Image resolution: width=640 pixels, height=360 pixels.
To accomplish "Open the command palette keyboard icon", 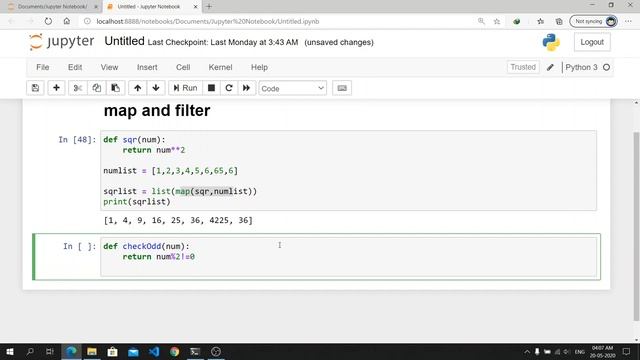I will tap(342, 88).
